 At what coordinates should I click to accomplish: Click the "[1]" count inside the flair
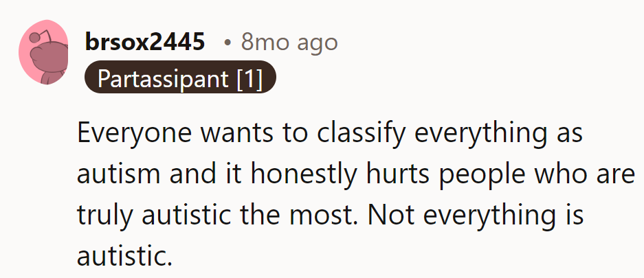coord(249,79)
